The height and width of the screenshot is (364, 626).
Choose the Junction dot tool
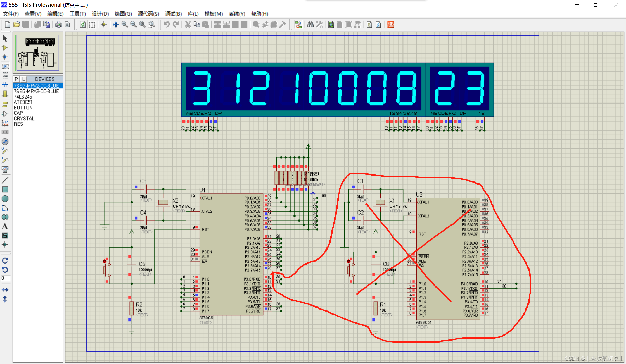pyautogui.click(x=5, y=57)
